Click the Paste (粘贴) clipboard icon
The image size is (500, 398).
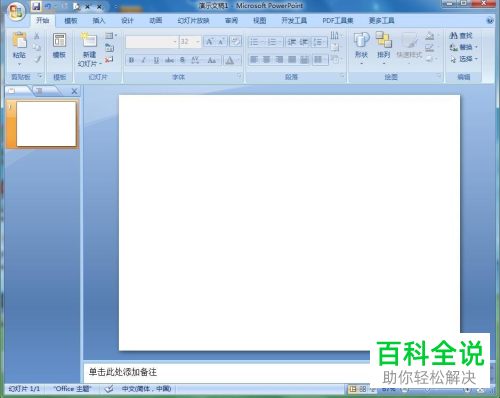[19, 40]
